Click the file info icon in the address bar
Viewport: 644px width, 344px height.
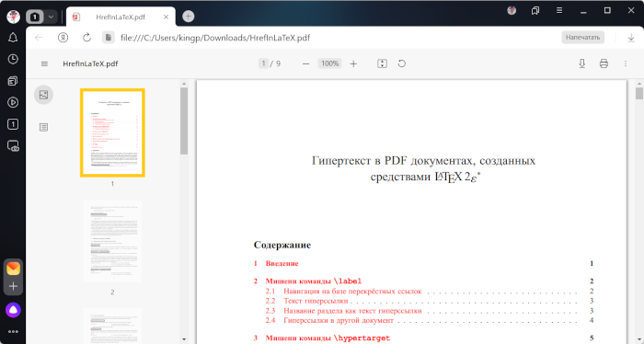[108, 38]
